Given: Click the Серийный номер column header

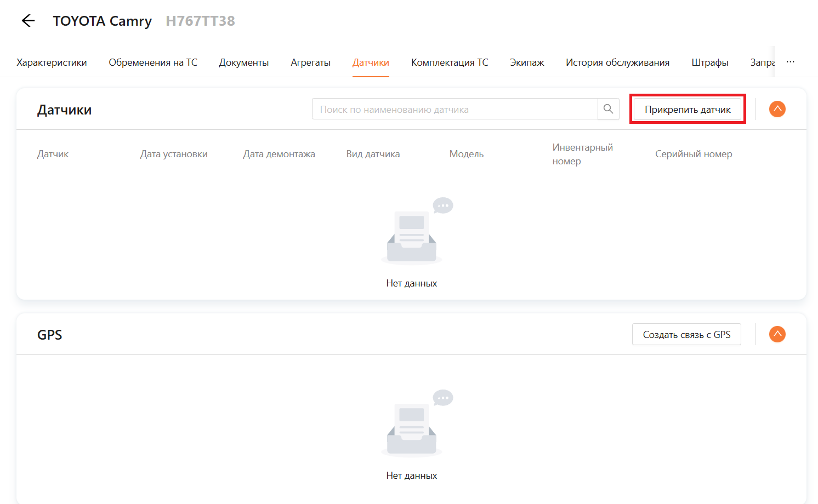Looking at the screenshot, I should coord(694,154).
